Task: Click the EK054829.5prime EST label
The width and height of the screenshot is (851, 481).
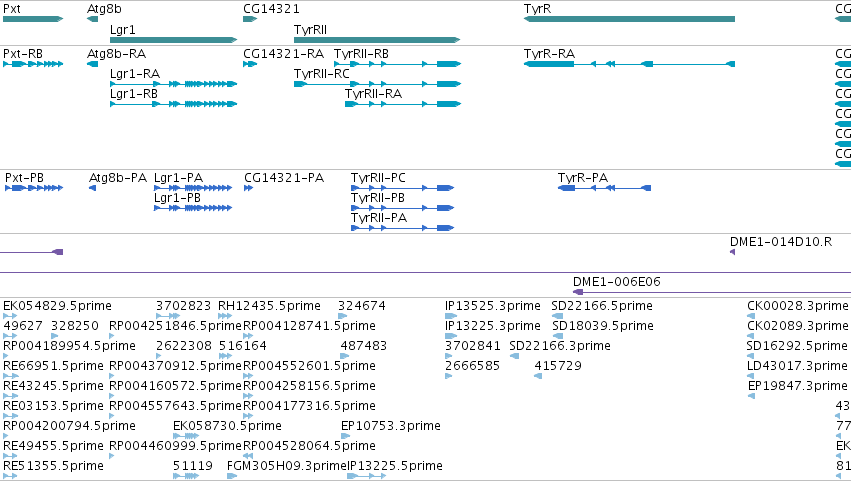Action: click(x=58, y=306)
